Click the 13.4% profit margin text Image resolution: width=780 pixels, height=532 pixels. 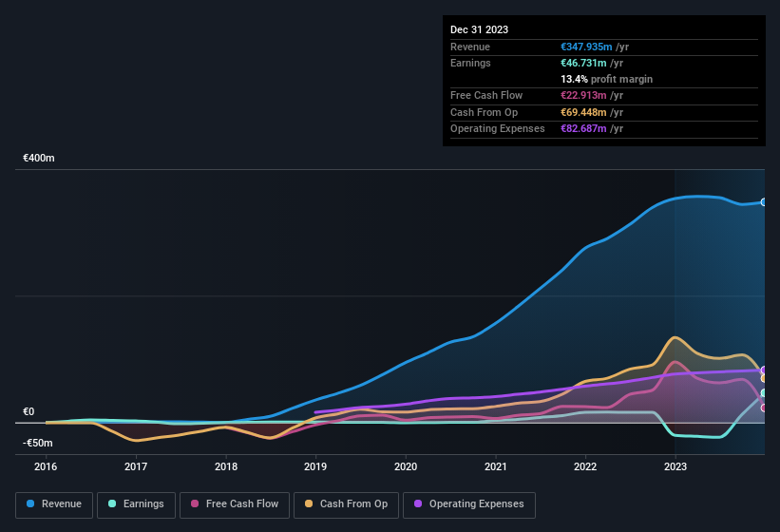click(x=606, y=79)
